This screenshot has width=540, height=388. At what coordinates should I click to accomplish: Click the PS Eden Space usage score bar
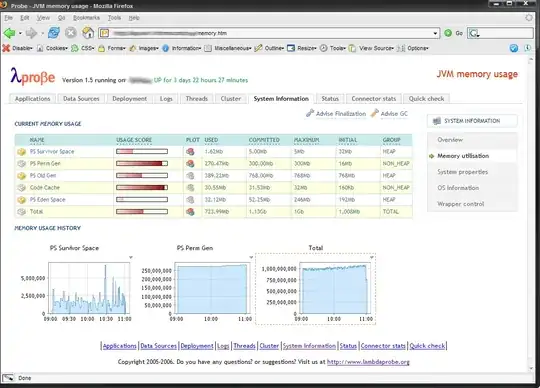coord(142,200)
